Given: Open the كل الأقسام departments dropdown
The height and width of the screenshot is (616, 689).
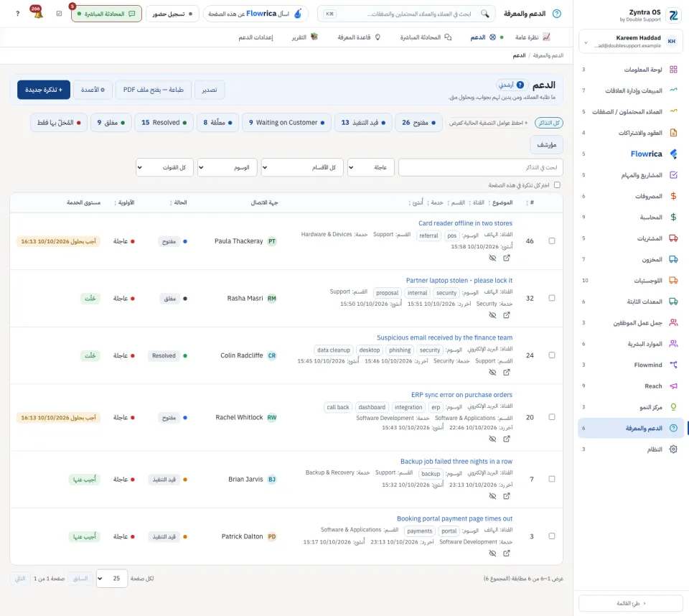Looking at the screenshot, I should [302, 167].
